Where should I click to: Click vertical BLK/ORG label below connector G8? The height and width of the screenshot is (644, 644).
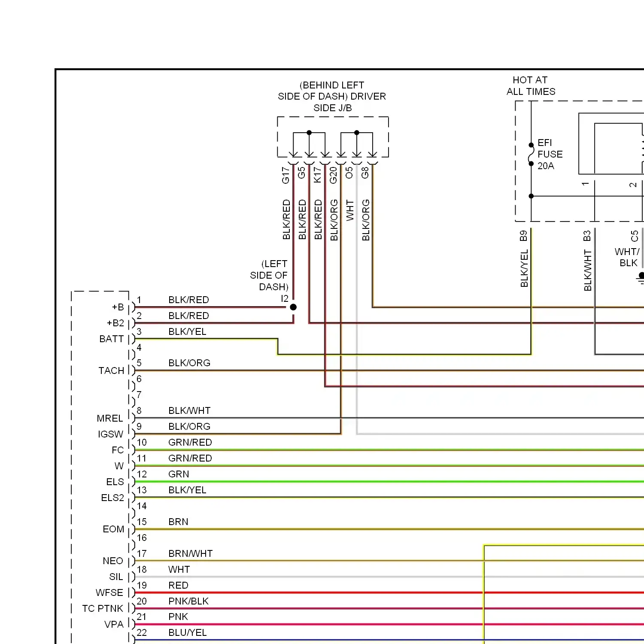(x=366, y=220)
